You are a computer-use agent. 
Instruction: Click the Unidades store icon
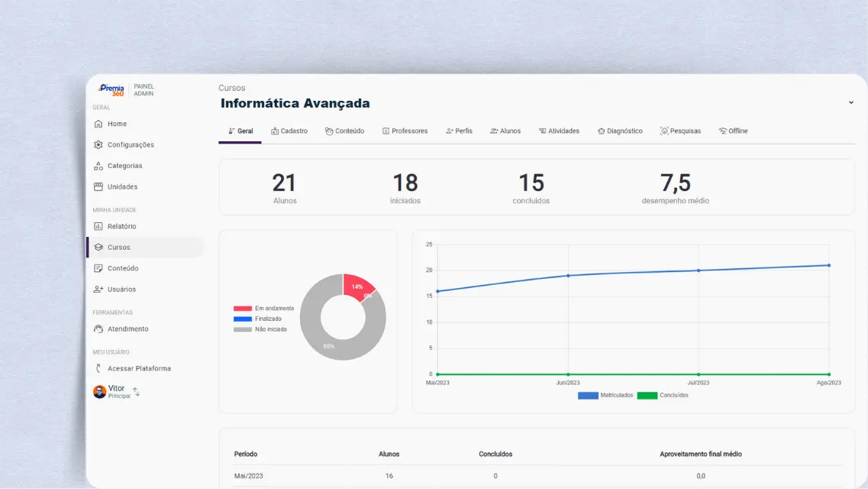coord(98,186)
